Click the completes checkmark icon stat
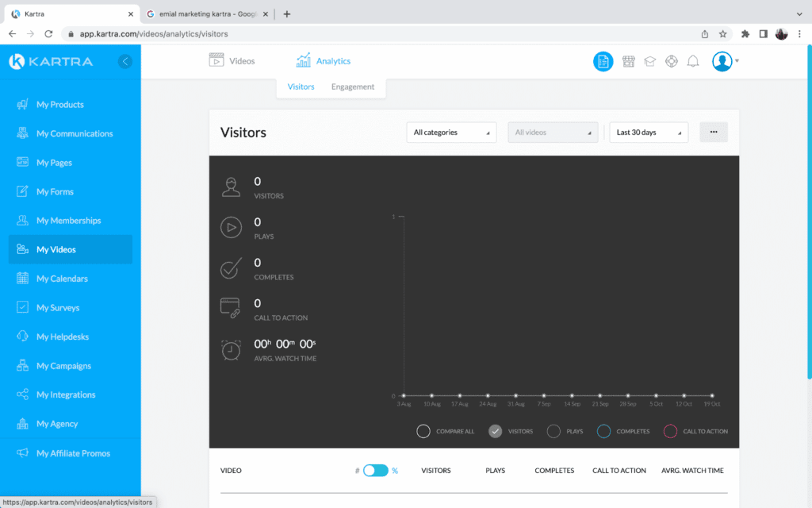This screenshot has width=812, height=508. pyautogui.click(x=231, y=268)
